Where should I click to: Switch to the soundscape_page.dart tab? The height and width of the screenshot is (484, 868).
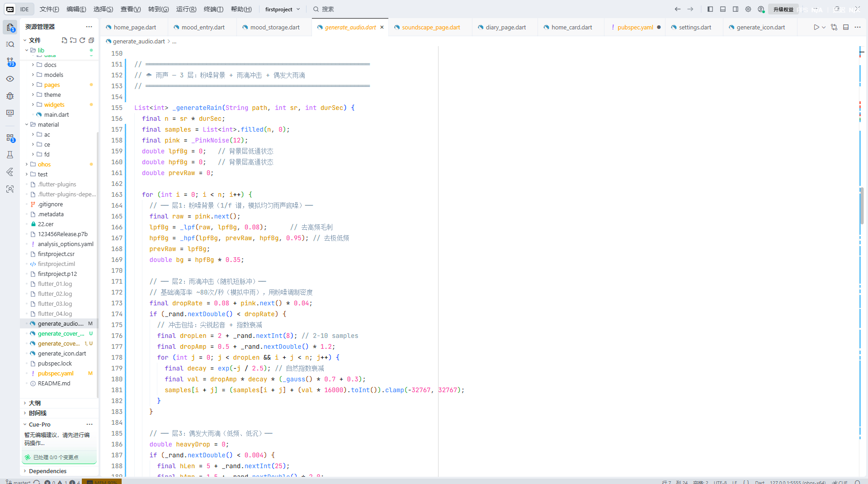point(430,27)
